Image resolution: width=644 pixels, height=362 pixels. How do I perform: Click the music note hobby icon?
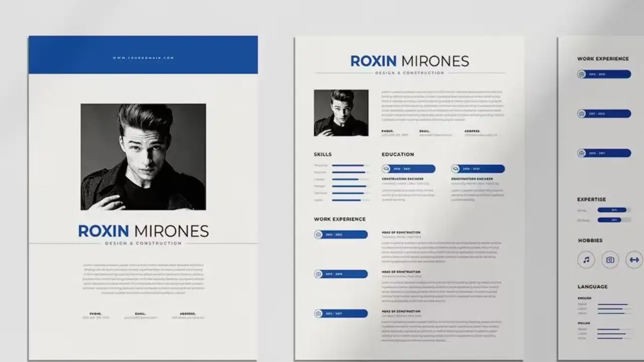click(586, 260)
